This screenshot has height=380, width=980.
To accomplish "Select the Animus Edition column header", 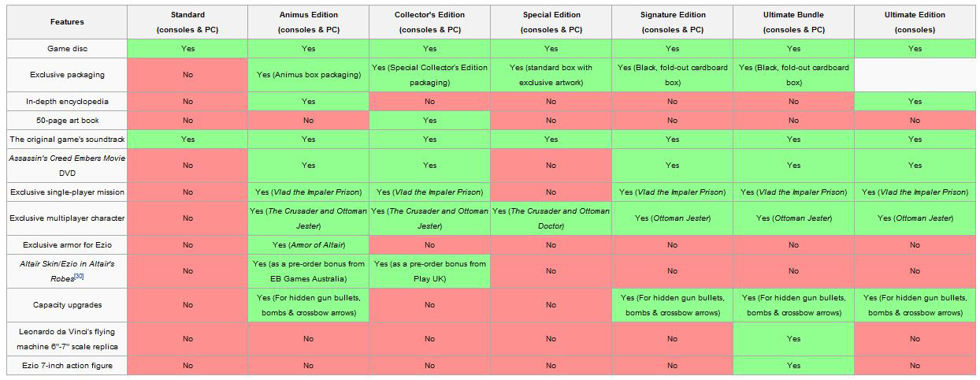I will coord(308,22).
